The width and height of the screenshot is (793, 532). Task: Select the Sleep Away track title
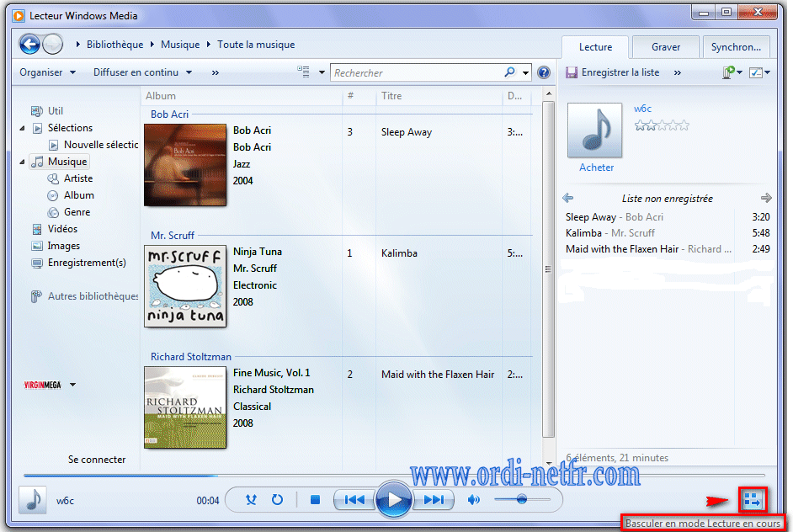406,132
